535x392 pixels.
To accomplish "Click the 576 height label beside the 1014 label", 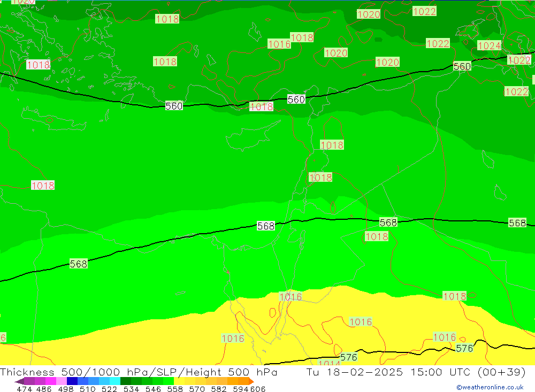I will point(348,357).
